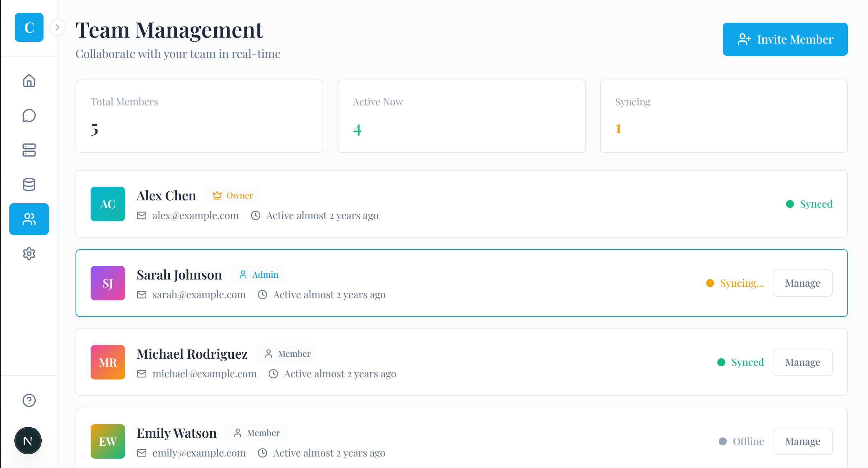This screenshot has width=868, height=468.
Task: Select the Total Members stat card
Action: (199, 116)
